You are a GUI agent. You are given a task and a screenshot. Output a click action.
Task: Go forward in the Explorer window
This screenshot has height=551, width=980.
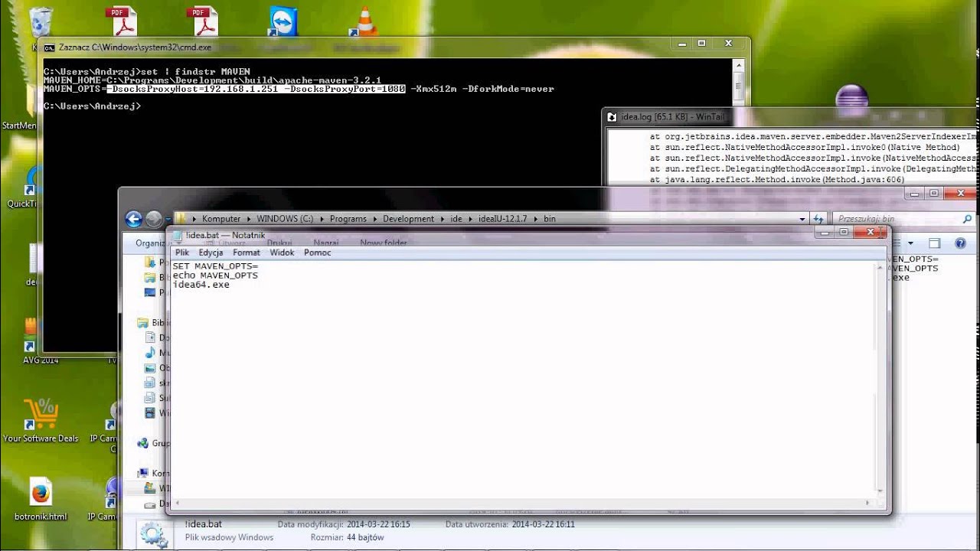153,219
